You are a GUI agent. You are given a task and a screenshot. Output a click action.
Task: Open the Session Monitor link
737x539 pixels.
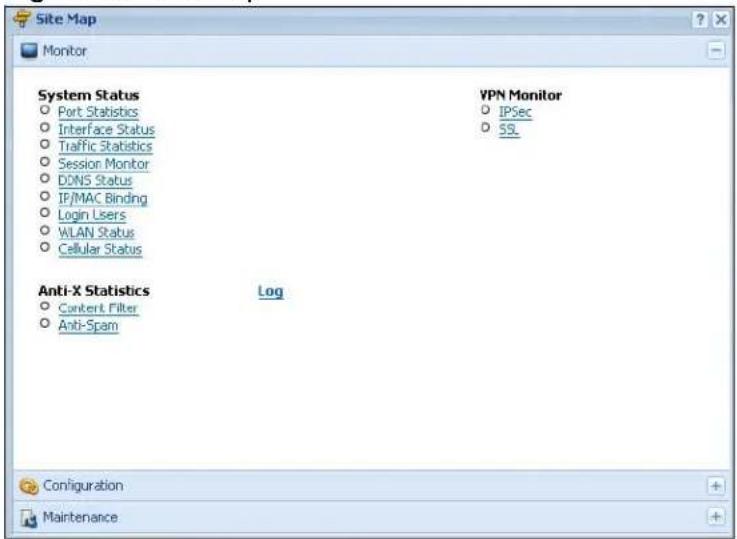[x=103, y=164]
